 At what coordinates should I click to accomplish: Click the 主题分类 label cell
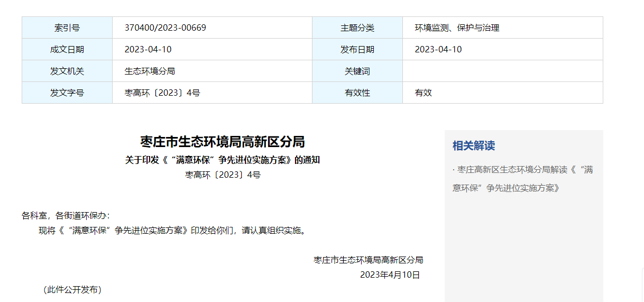click(357, 28)
